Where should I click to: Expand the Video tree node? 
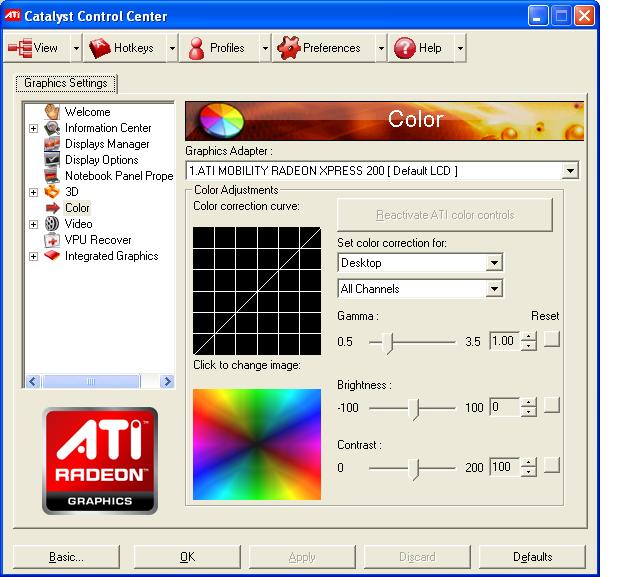click(x=33, y=224)
